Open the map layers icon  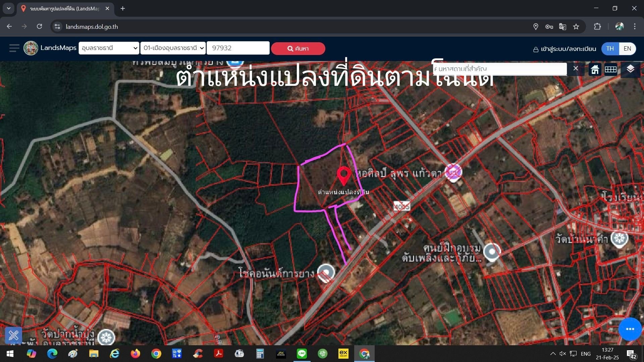click(x=630, y=69)
